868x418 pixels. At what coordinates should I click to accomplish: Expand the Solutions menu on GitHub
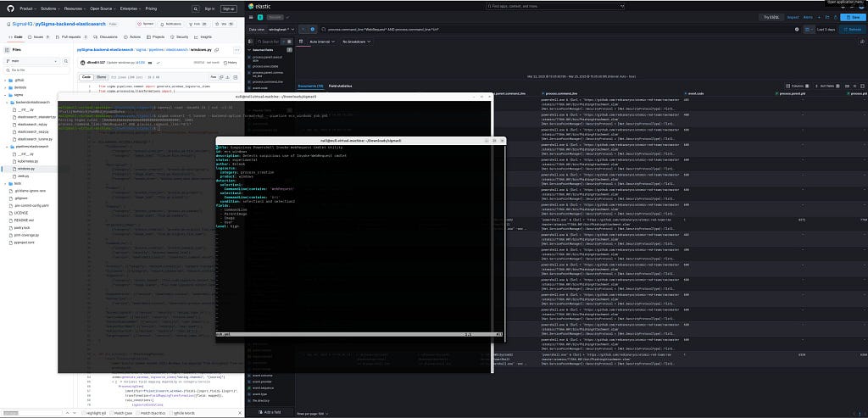click(50, 8)
